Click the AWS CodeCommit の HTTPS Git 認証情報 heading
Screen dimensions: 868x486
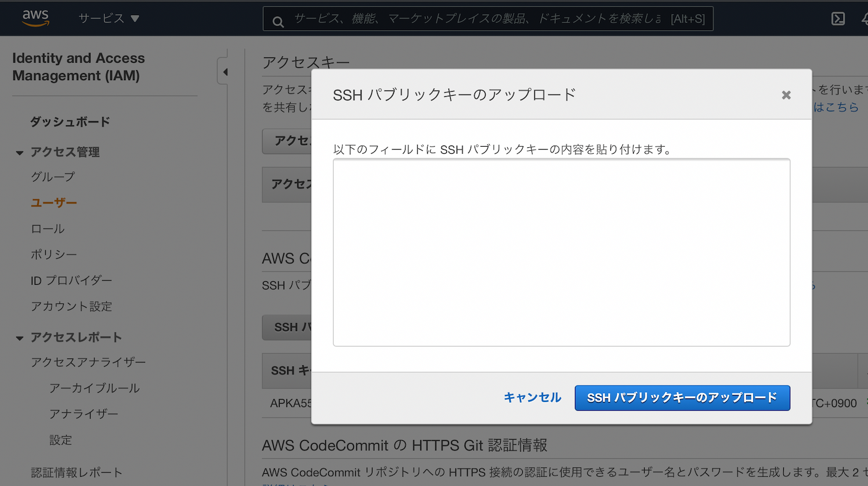coord(404,445)
